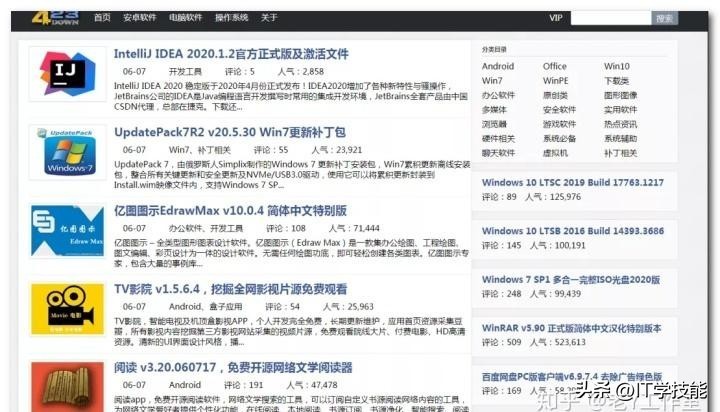The width and height of the screenshot is (720, 412).
Task: Click inside the header search field
Action: [610, 18]
